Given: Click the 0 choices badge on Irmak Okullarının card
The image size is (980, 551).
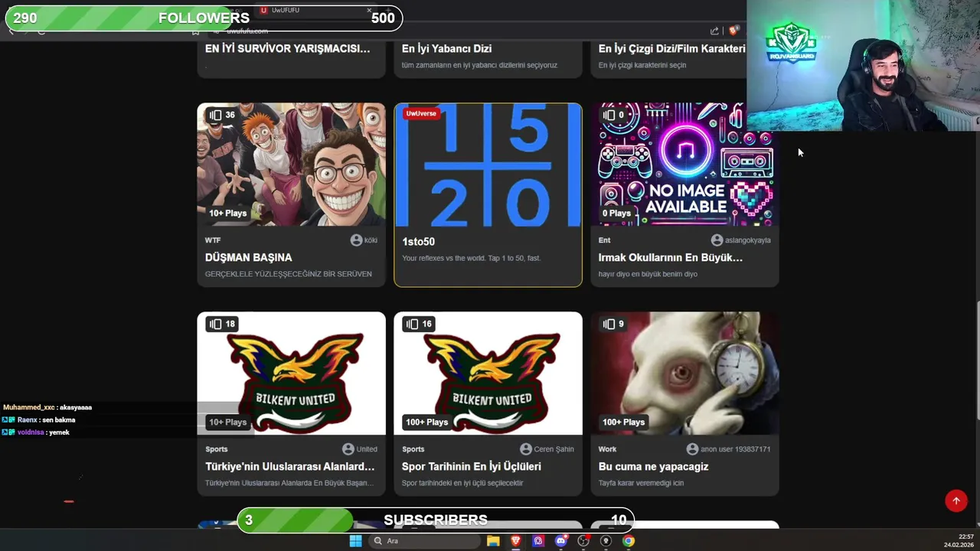Looking at the screenshot, I should click(614, 115).
